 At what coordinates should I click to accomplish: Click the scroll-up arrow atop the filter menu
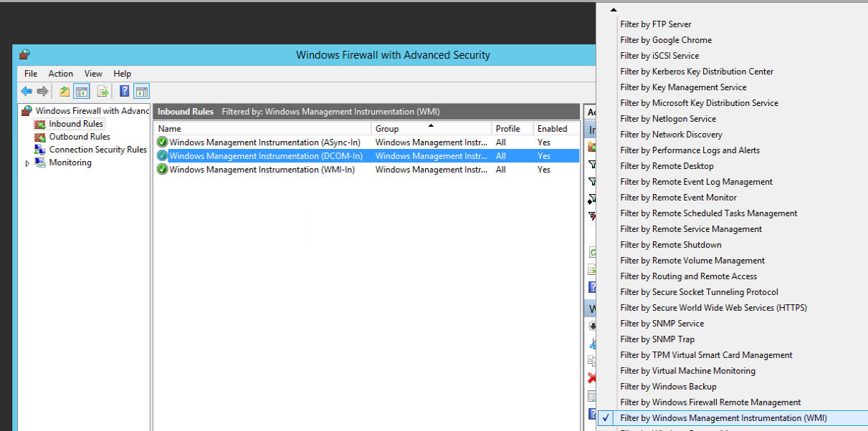pyautogui.click(x=614, y=10)
